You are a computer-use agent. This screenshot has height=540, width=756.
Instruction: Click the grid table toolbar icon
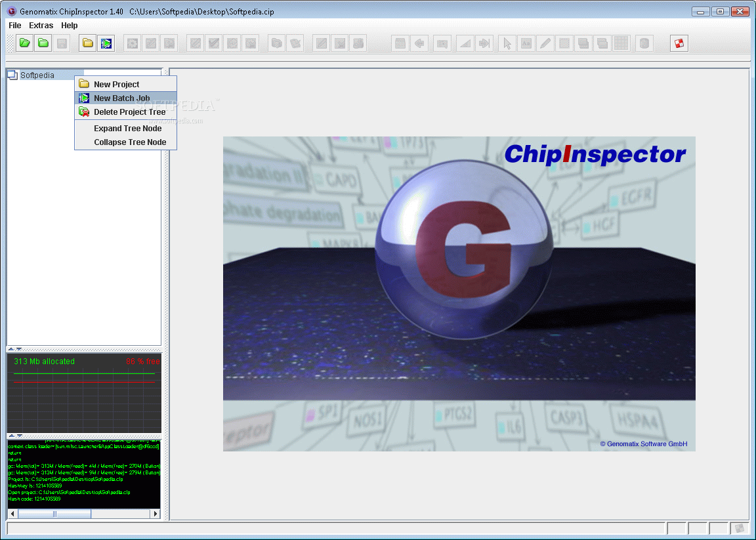pos(621,43)
